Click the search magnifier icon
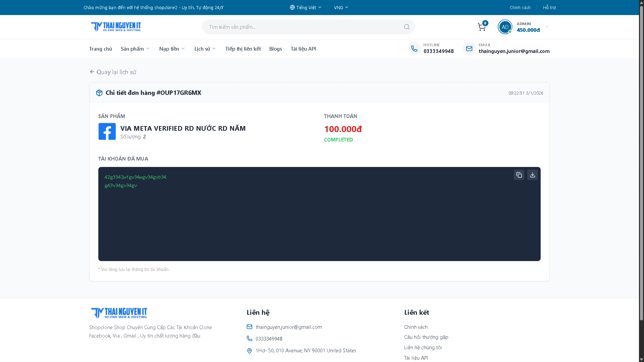 (x=407, y=27)
